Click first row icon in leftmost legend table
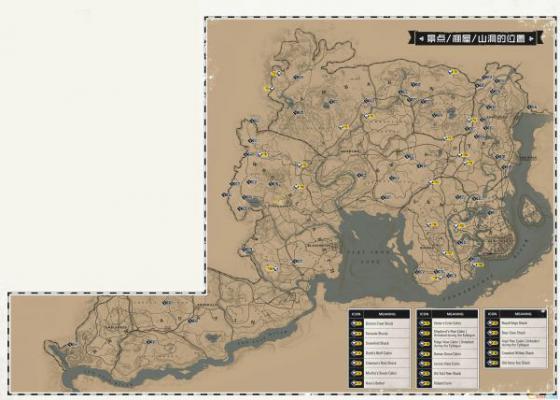This screenshot has width=560, height=400. click(x=356, y=324)
